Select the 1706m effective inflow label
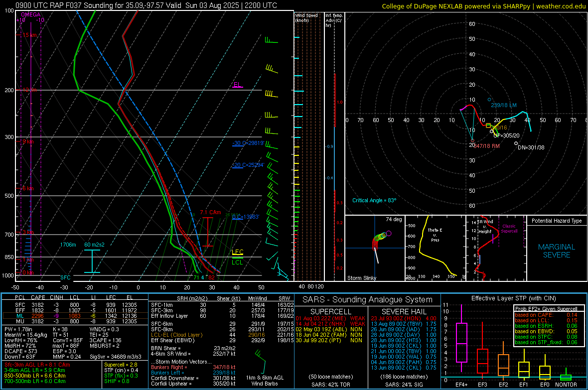Viewport: 588px width, 390px height. [68, 245]
